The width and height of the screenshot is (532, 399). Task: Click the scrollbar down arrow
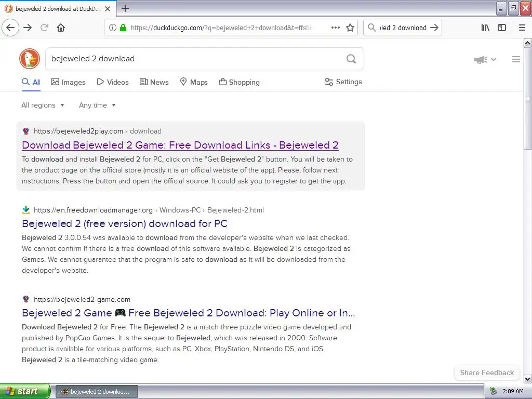(x=527, y=379)
